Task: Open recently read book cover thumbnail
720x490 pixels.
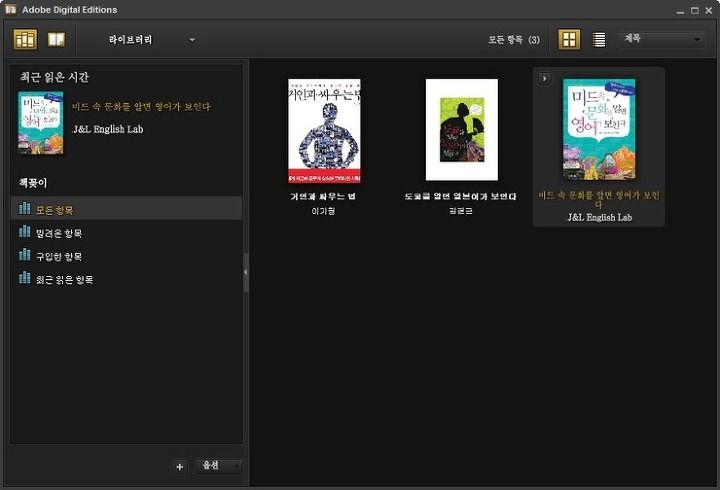Action: [40, 123]
